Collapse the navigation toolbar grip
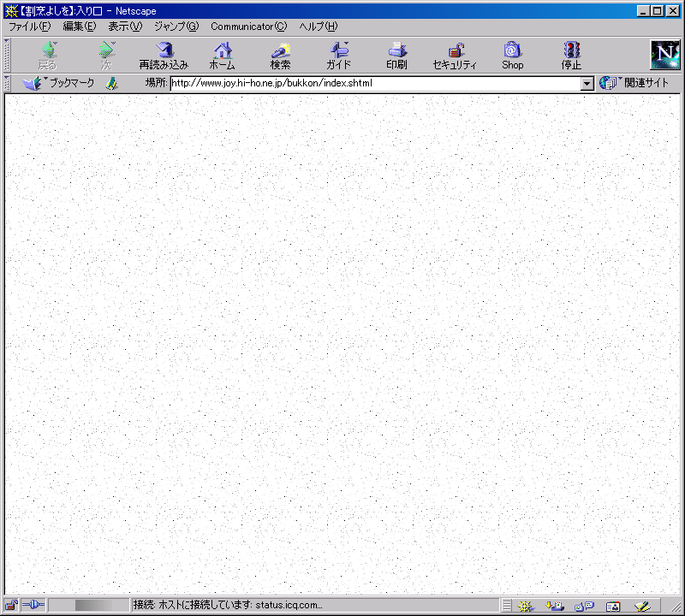 coord(7,56)
